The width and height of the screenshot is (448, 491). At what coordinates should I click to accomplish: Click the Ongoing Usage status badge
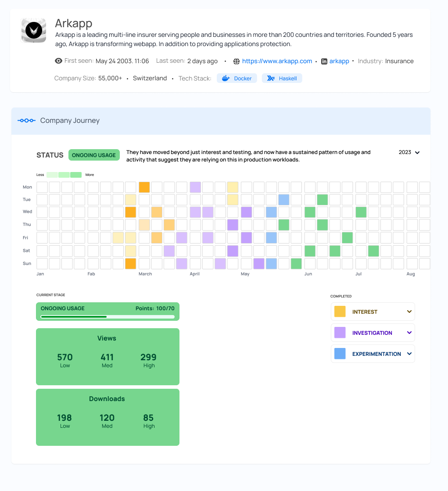click(94, 155)
